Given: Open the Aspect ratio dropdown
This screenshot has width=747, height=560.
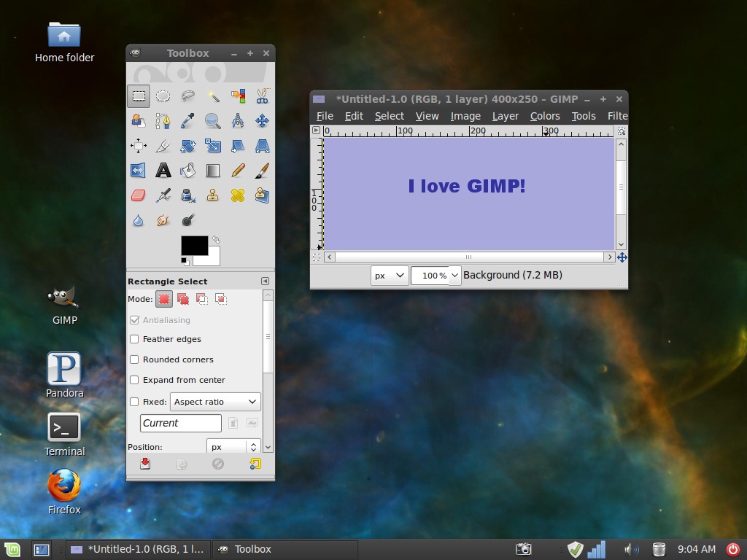Looking at the screenshot, I should point(215,402).
